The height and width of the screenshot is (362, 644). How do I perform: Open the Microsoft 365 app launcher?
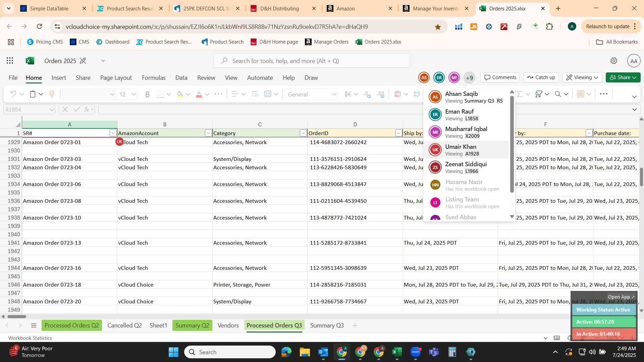(10, 61)
